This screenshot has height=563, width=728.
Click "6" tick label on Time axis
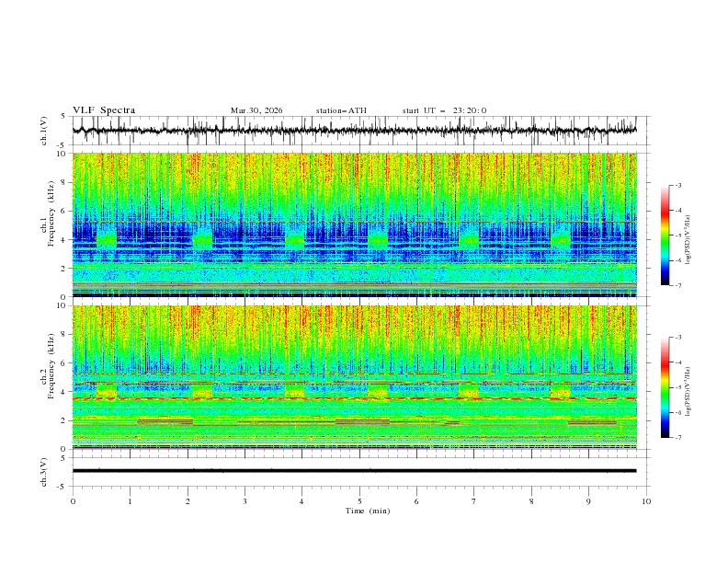pyautogui.click(x=416, y=501)
